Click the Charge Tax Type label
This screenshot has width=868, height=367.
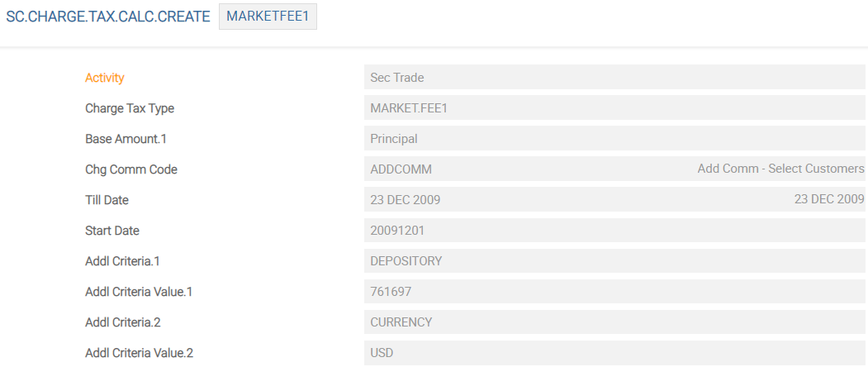[x=130, y=108]
